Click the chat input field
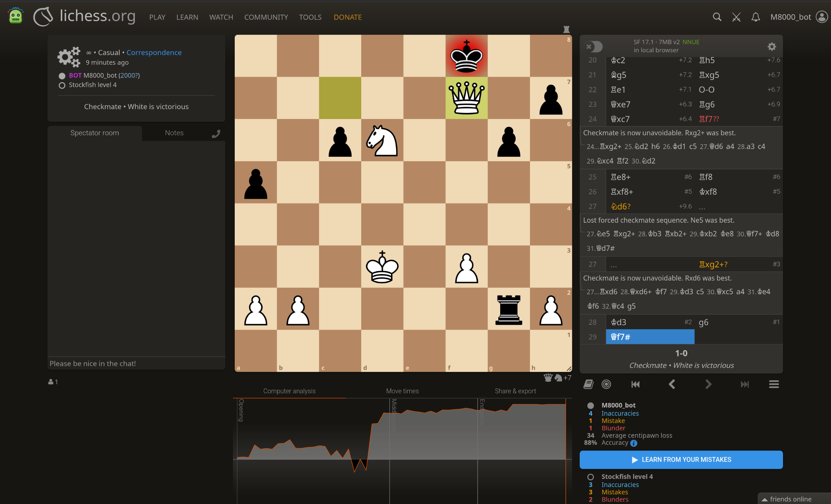The image size is (831, 504). point(136,363)
